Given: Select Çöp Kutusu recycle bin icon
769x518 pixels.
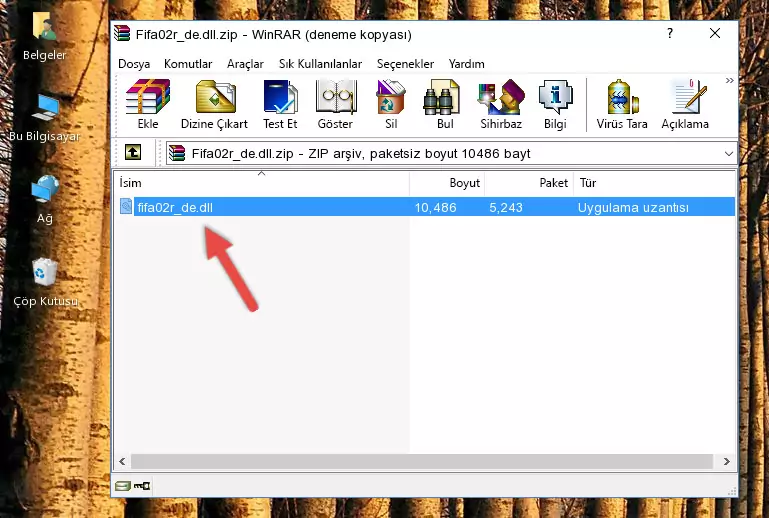Looking at the screenshot, I should pyautogui.click(x=45, y=283).
